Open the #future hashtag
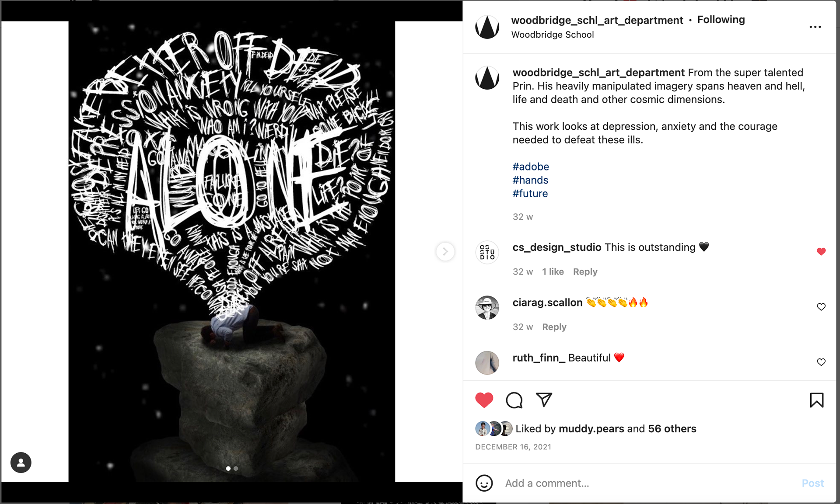 point(530,194)
